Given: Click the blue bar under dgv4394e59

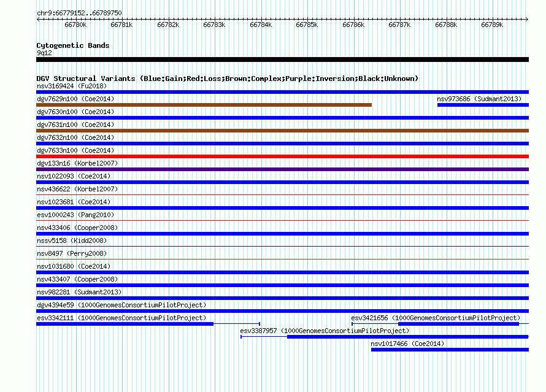Looking at the screenshot, I should coord(282,311).
